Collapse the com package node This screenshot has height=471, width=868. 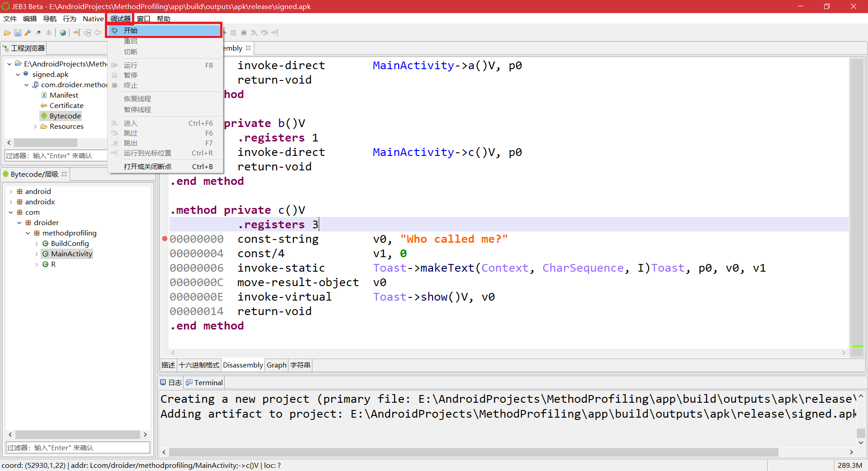coord(11,212)
